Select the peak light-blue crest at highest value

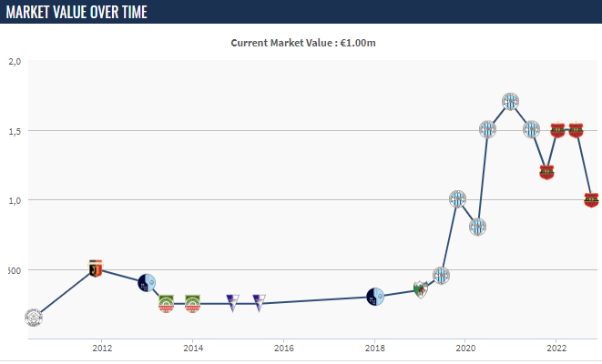tap(511, 101)
